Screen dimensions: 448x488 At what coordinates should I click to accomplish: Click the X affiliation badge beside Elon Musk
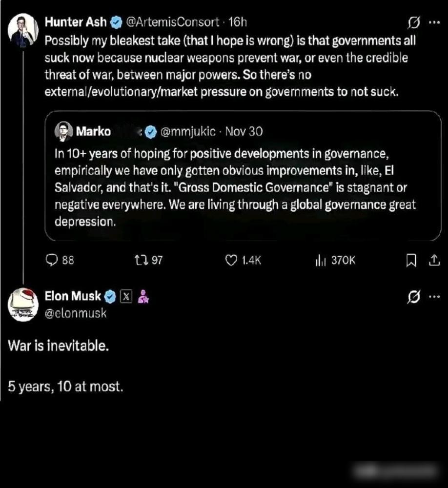coord(126,296)
